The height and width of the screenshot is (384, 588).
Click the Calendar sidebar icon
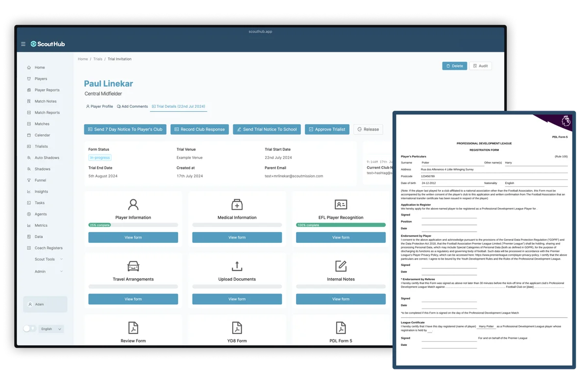click(29, 135)
